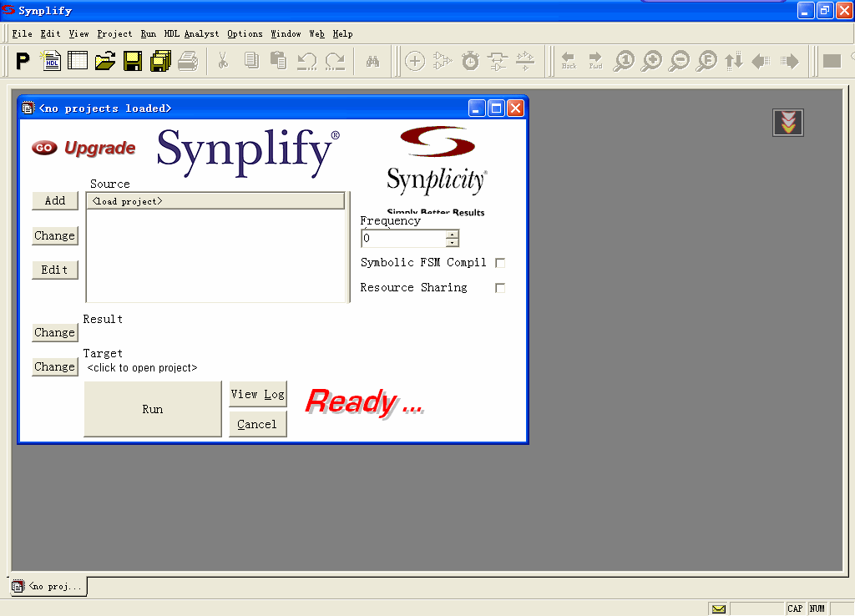
Task: Click the Forward arrow toolbar icon
Action: (x=595, y=61)
